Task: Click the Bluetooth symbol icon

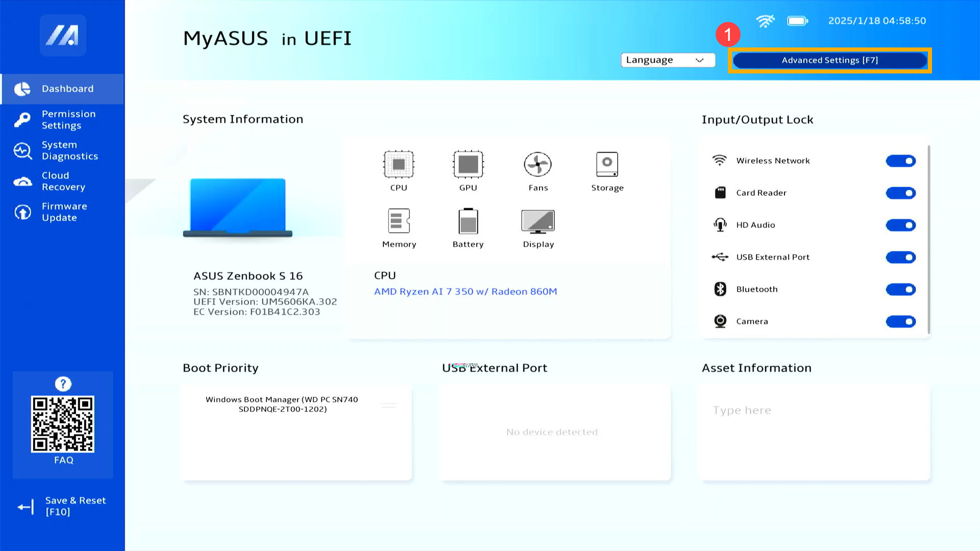Action: click(720, 289)
